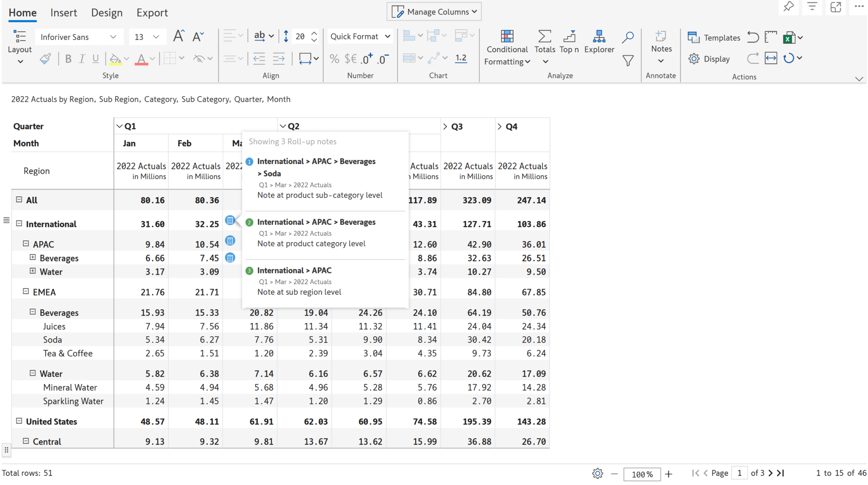The image size is (868, 485).
Task: Open Conditional Formatting menu
Action: 507,48
